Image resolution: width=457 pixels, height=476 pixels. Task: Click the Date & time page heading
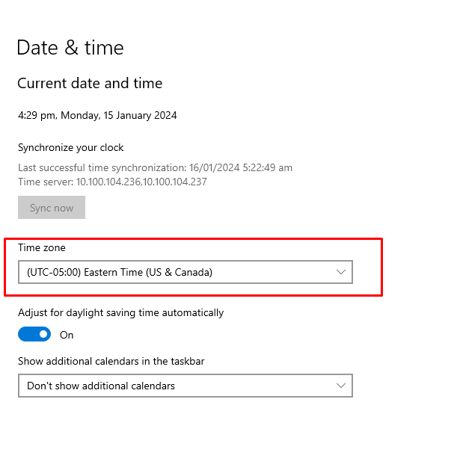[70, 48]
